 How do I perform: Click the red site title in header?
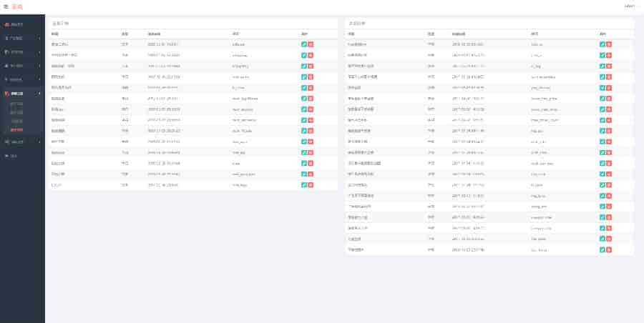pyautogui.click(x=17, y=6)
